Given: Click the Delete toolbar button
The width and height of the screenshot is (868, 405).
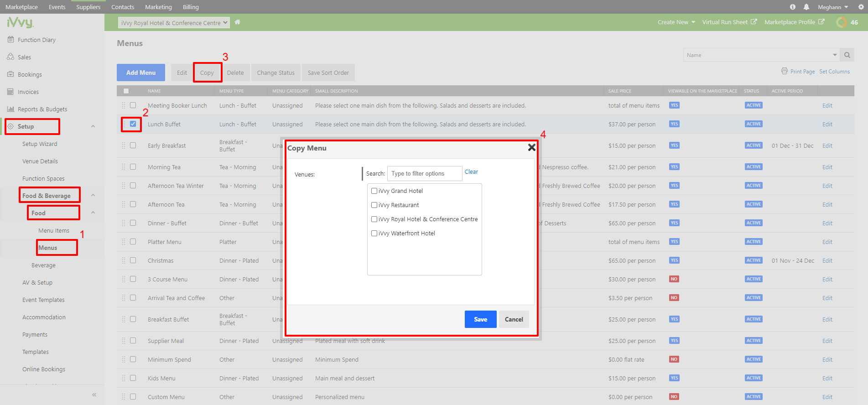Looking at the screenshot, I should 235,73.
